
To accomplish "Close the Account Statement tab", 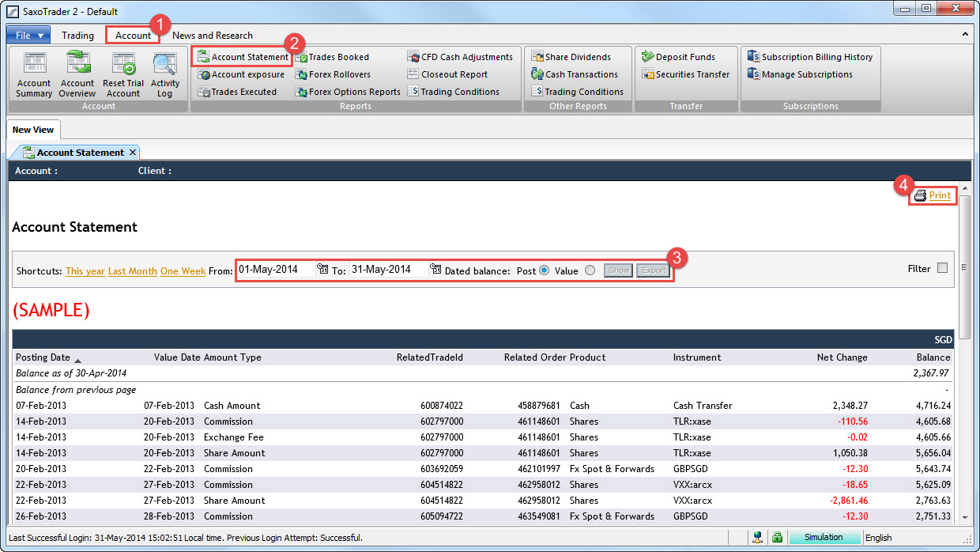I will tap(133, 153).
